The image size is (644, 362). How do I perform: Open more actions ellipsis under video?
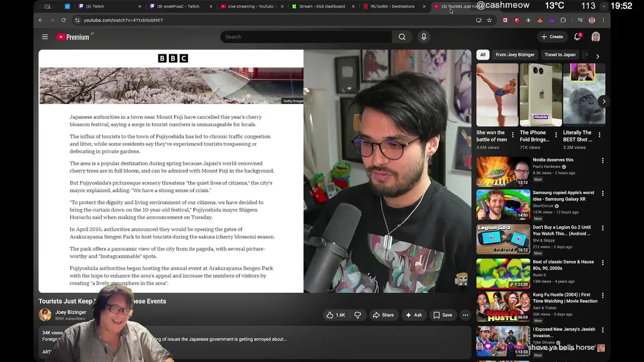(x=465, y=315)
